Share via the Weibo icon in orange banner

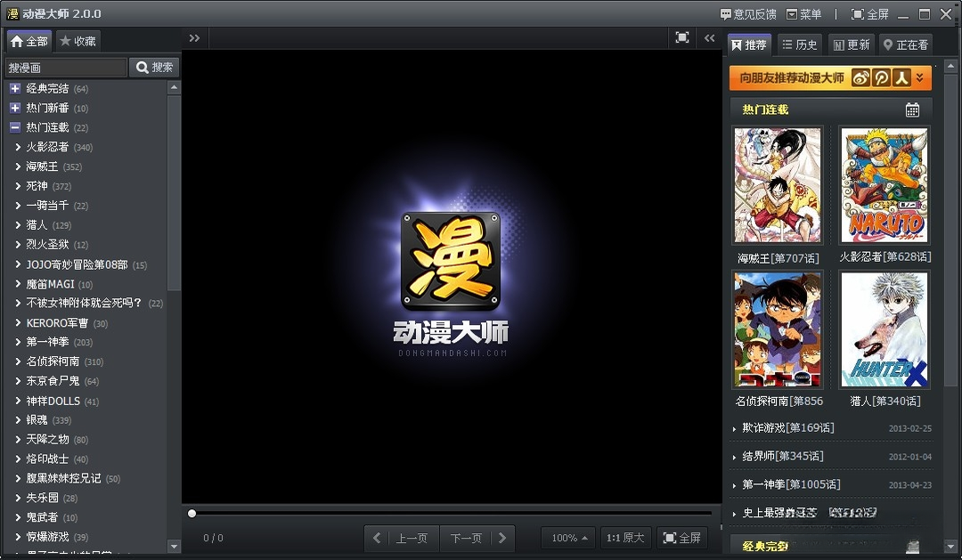pyautogui.click(x=860, y=77)
